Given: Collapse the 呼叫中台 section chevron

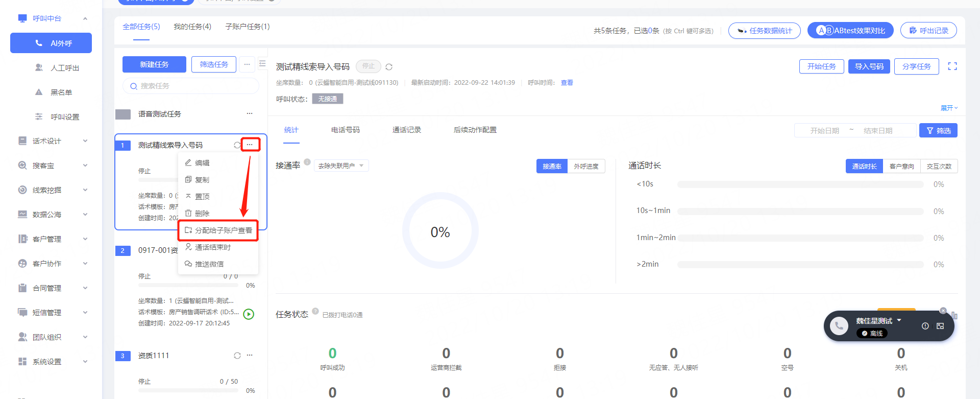Looking at the screenshot, I should click(85, 18).
